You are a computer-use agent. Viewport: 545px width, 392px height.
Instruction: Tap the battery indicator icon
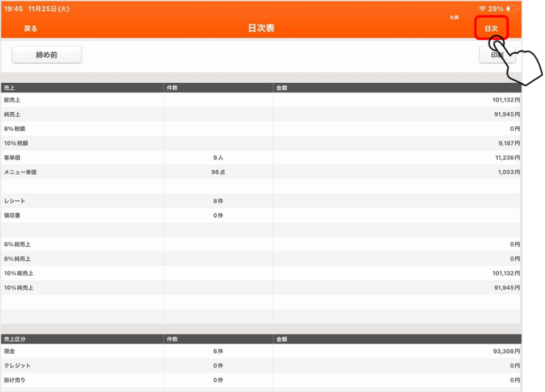tap(512, 9)
